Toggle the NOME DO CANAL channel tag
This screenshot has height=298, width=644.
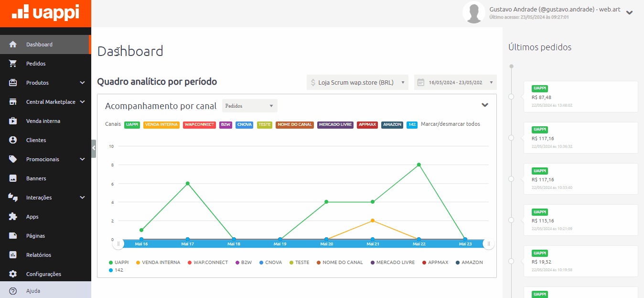click(x=294, y=124)
